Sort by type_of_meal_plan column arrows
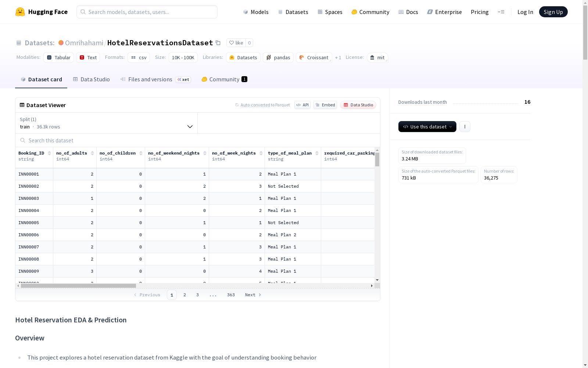The height and width of the screenshot is (368, 588). pyautogui.click(x=317, y=153)
